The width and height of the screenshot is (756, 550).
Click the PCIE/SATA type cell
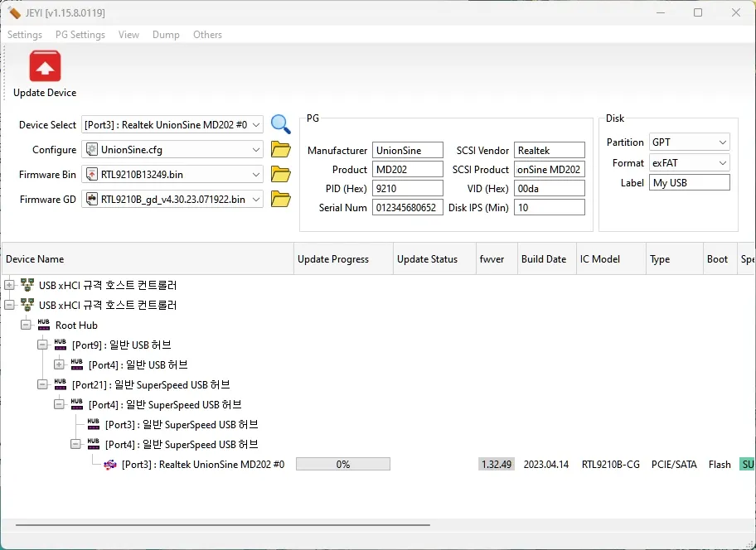click(x=674, y=465)
